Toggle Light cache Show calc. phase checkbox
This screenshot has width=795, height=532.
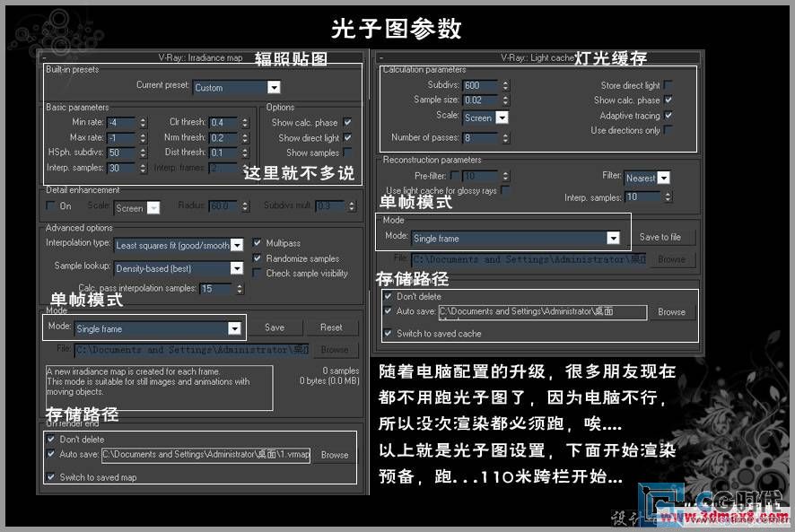[x=668, y=100]
